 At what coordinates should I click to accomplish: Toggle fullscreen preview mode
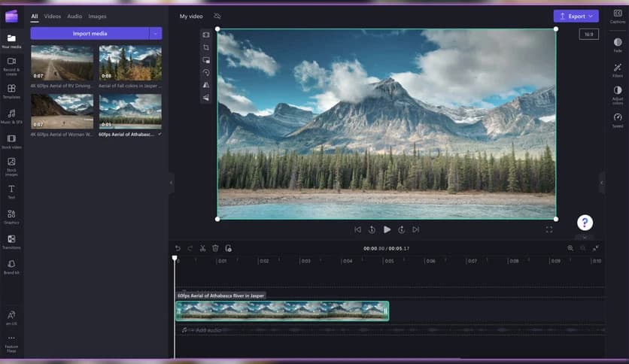tap(548, 229)
